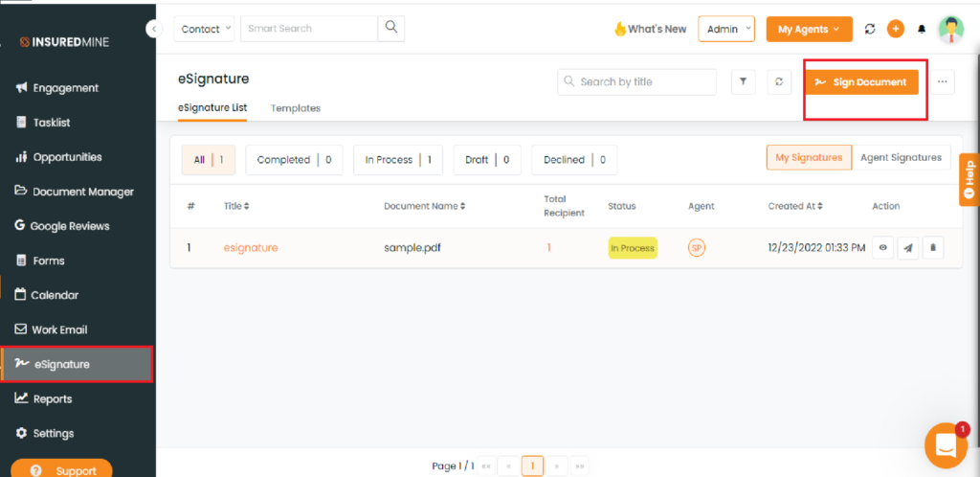Open the user profile avatar

click(950, 29)
